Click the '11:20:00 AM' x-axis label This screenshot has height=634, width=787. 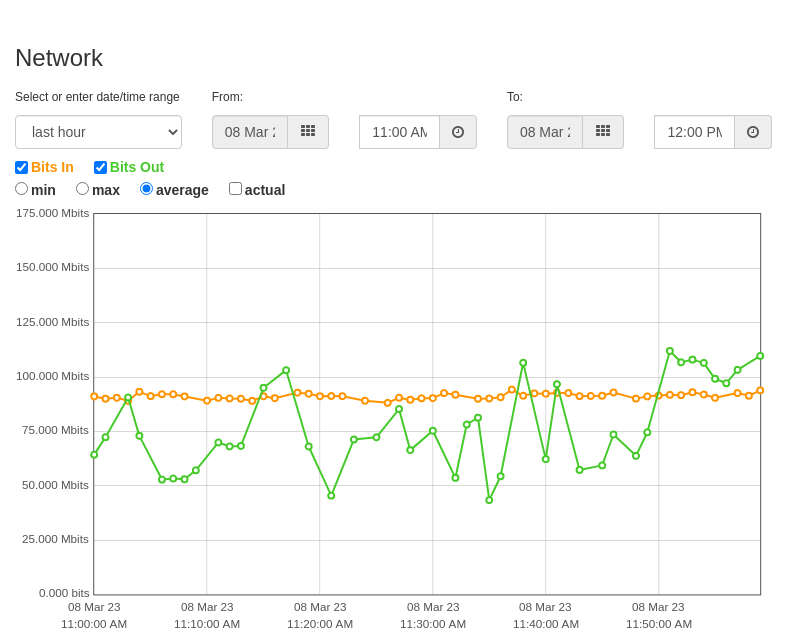320,624
